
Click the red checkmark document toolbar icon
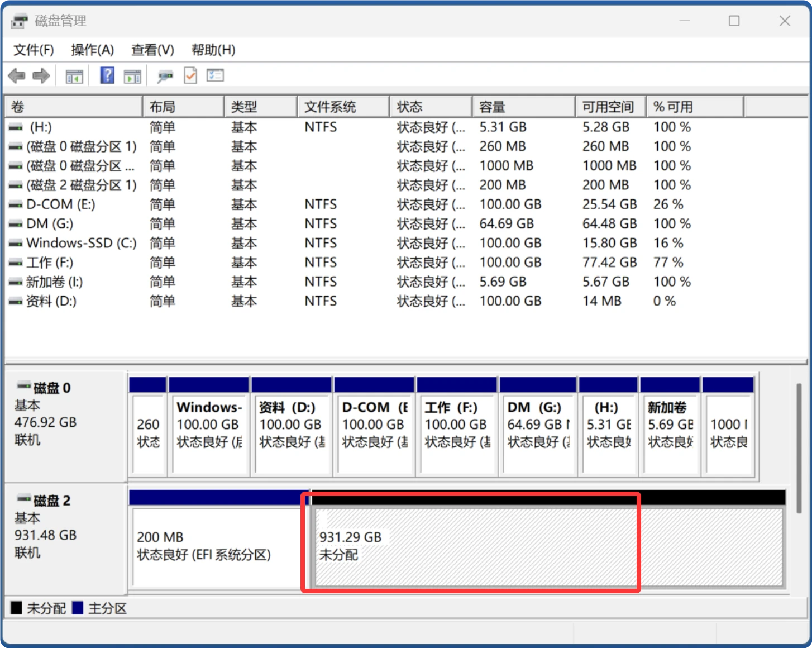[x=190, y=75]
